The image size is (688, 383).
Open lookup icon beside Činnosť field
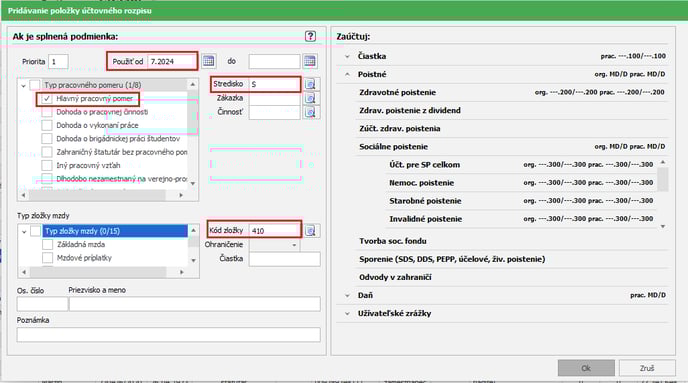click(310, 112)
